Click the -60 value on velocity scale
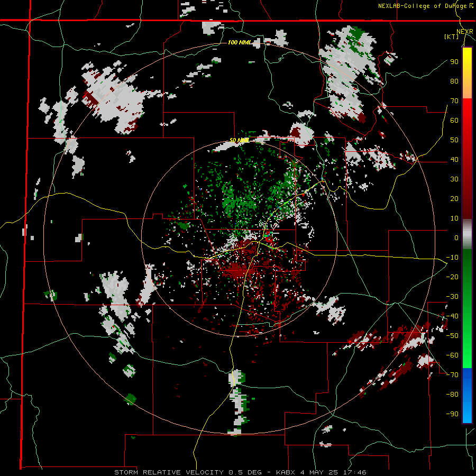476x476 pixels. click(452, 355)
